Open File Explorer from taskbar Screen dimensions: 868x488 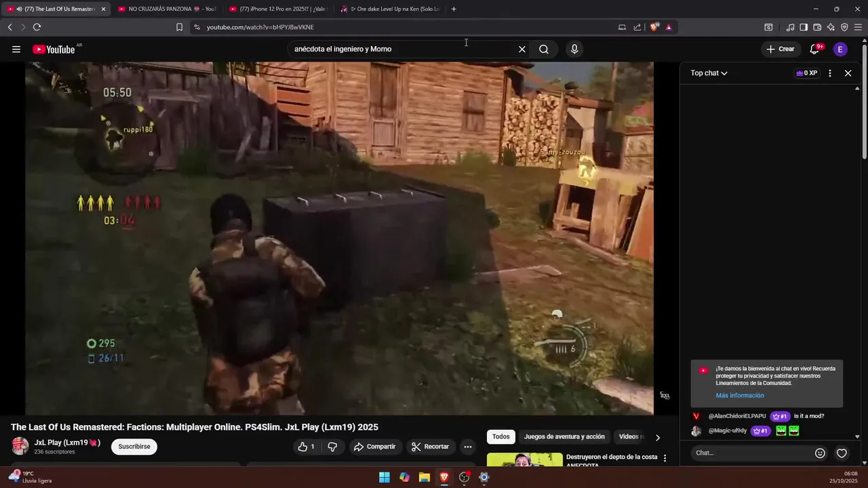[425, 477]
